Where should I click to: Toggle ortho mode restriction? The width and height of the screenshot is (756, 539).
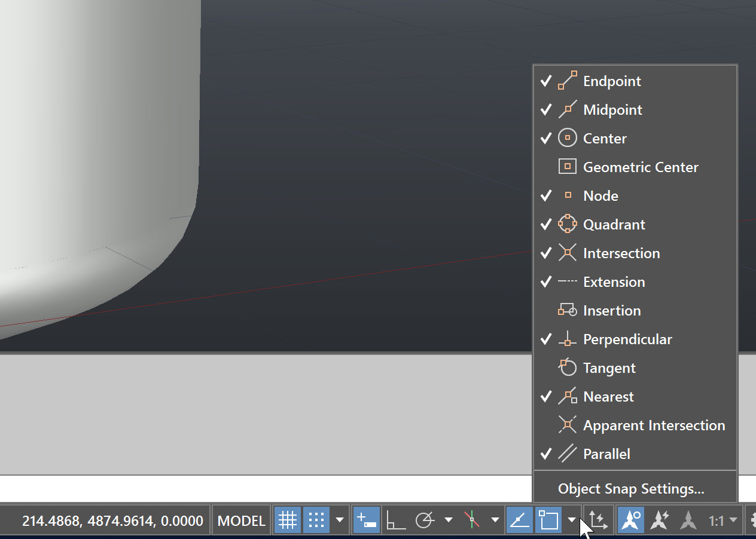pos(395,519)
